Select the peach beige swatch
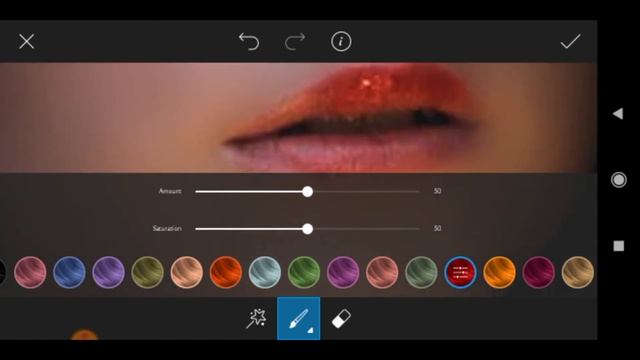Image resolution: width=640 pixels, height=360 pixels. [187, 272]
